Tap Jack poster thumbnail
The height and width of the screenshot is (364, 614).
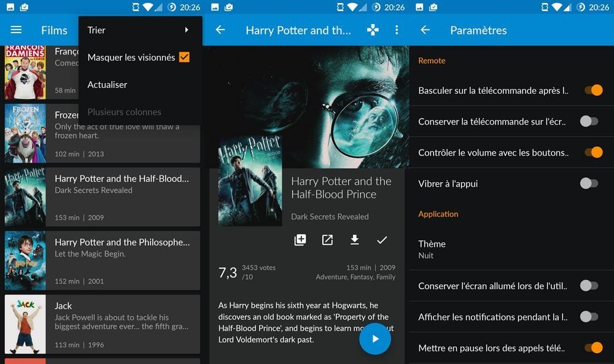click(25, 324)
